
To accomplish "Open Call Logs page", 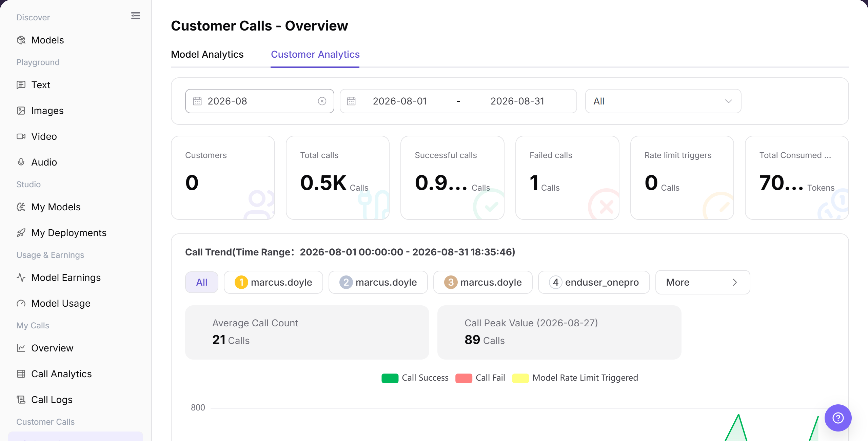I will (x=44, y=400).
